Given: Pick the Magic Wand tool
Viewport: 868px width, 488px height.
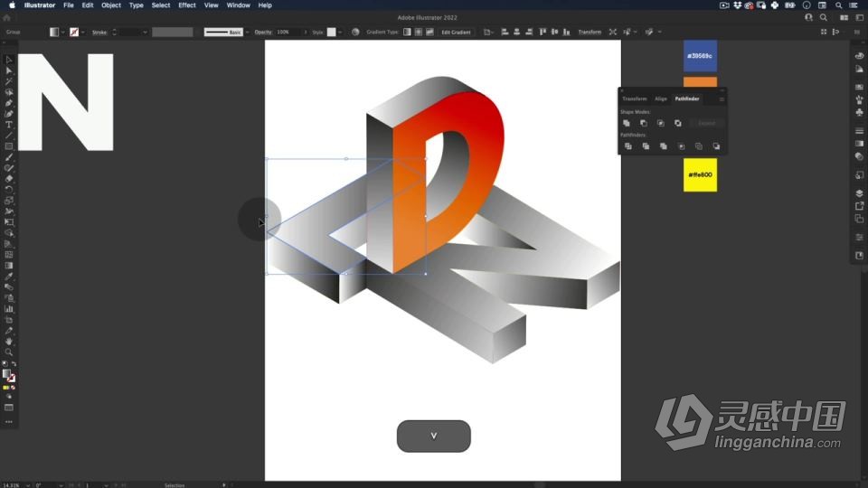Looking at the screenshot, I should (x=9, y=81).
